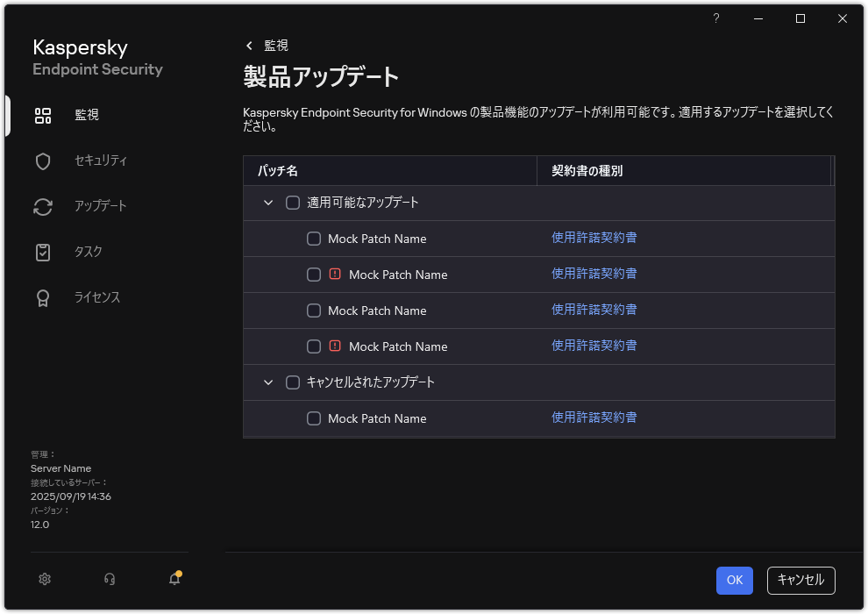
Task: Open notifications via the bell icon
Action: click(x=174, y=579)
